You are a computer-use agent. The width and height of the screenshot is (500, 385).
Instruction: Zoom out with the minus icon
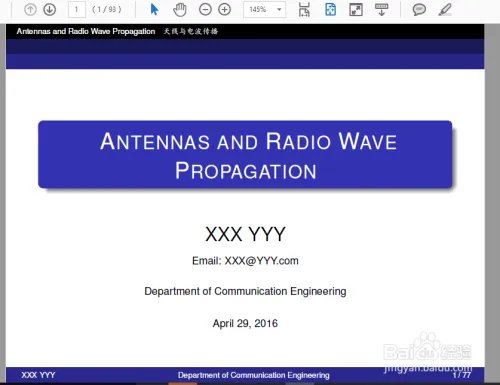pyautogui.click(x=205, y=9)
